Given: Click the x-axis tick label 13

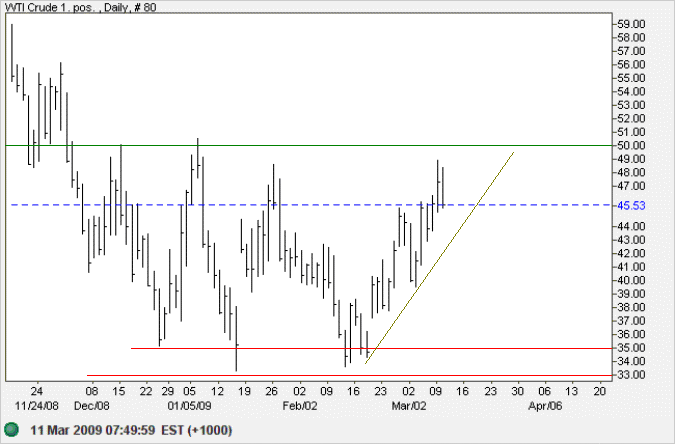Looking at the screenshot, I should coord(572,391).
